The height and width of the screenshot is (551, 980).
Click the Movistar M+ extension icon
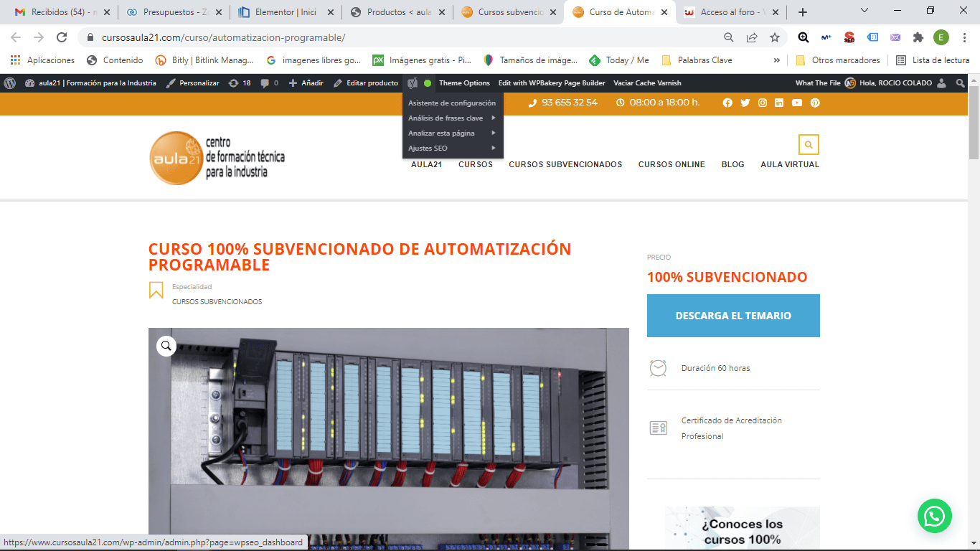(x=826, y=37)
